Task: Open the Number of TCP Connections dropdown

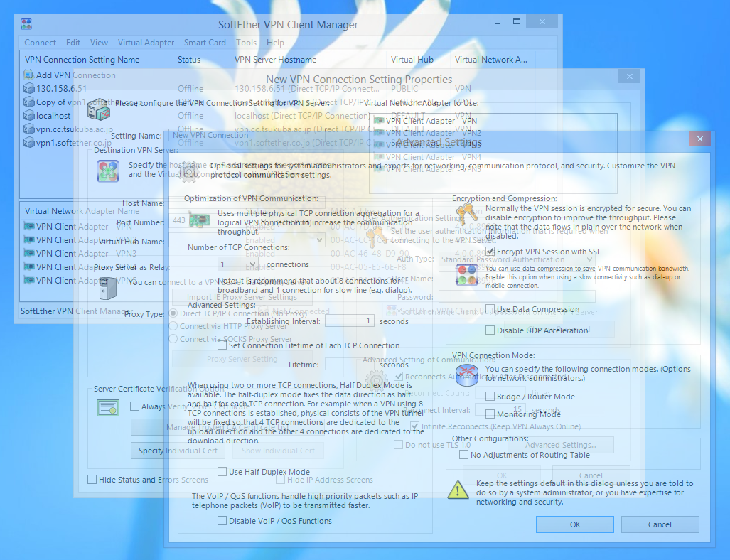Action: coord(237,264)
